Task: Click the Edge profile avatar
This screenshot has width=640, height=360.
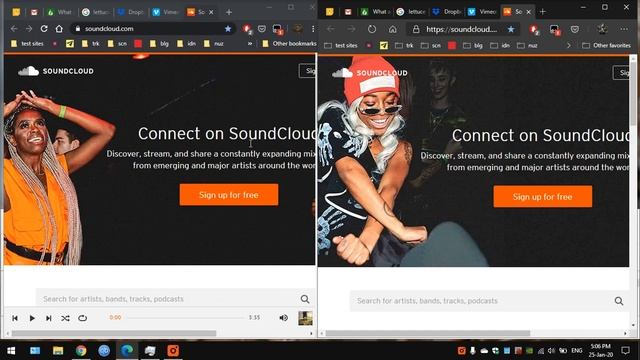Action: click(x=602, y=29)
